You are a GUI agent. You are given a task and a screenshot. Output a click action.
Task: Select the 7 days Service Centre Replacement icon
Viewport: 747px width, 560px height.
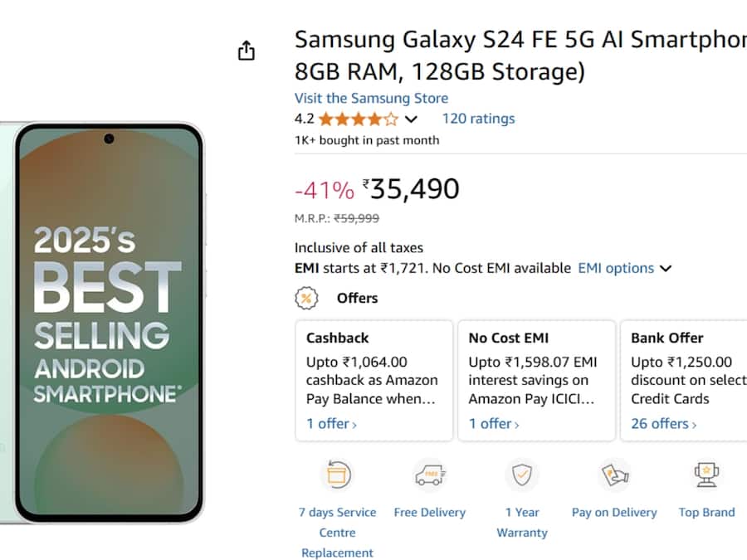(337, 475)
